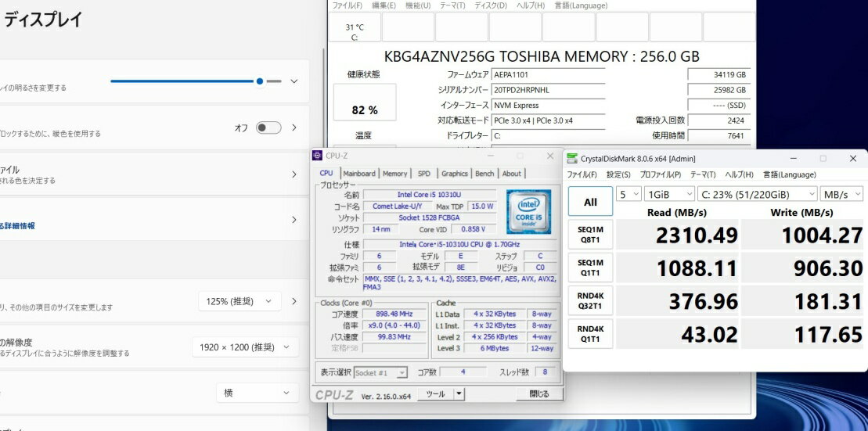The image size is (868, 431).
Task: Open the 設定(S) menu in CrystalDiskMark
Action: [618, 174]
